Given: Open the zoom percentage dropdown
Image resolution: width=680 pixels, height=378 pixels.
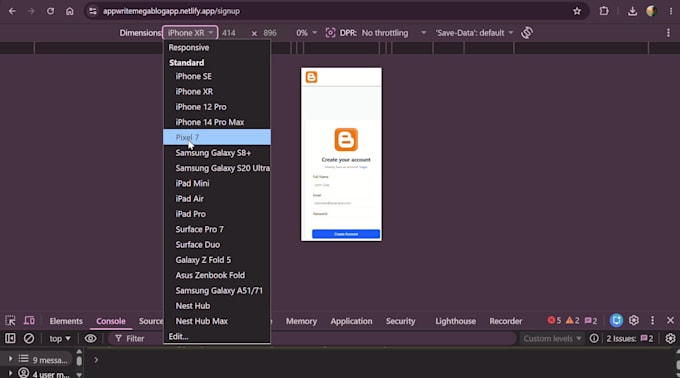Looking at the screenshot, I should click(x=306, y=33).
